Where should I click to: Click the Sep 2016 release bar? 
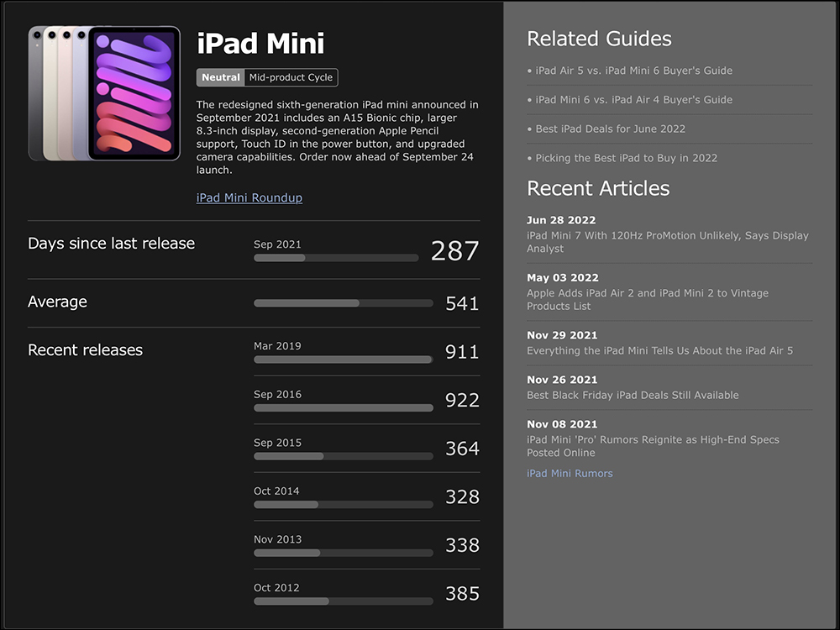(344, 408)
